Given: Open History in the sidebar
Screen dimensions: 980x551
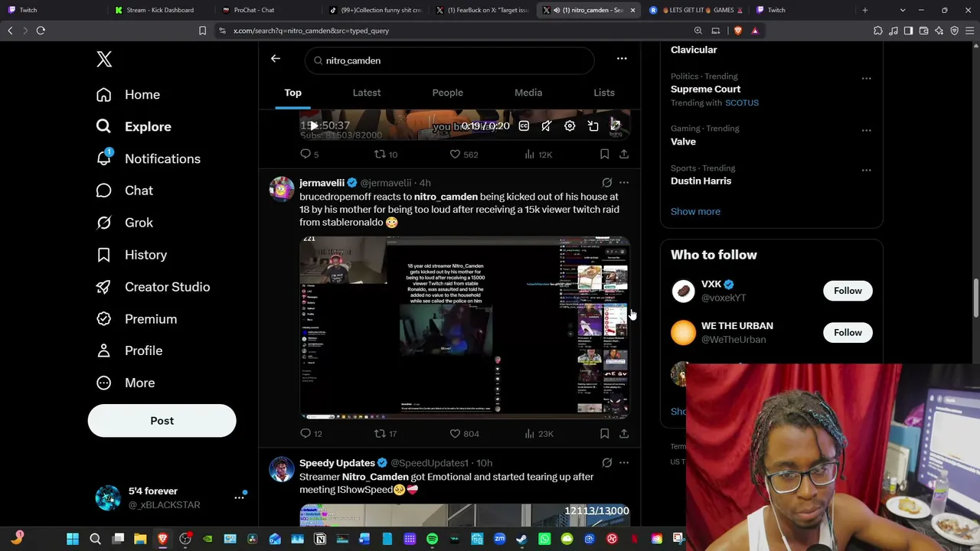Looking at the screenshot, I should pos(131,255).
